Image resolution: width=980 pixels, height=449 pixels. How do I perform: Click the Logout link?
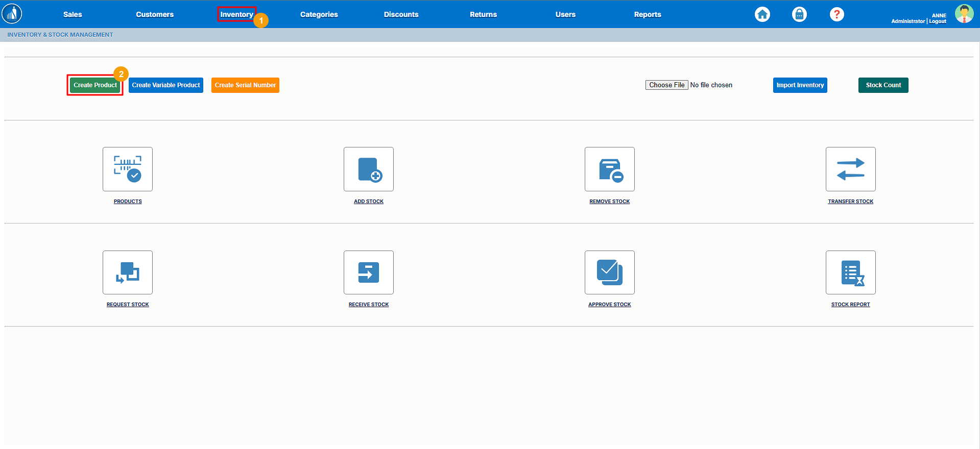938,21
